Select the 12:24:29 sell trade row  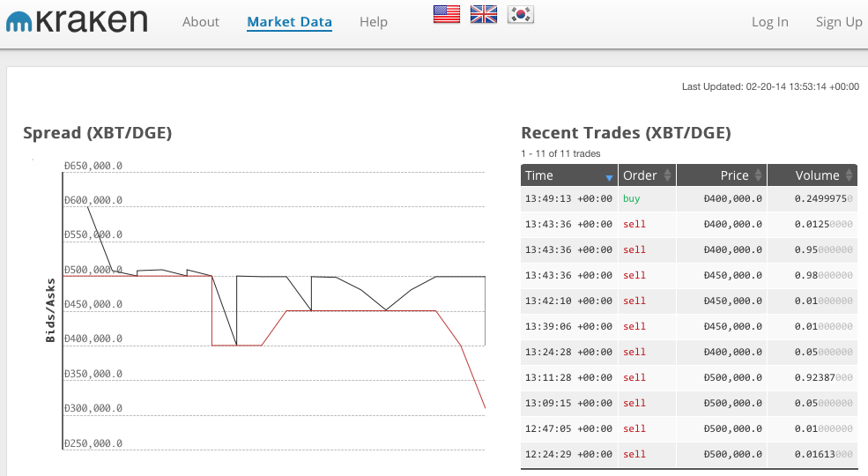(x=688, y=455)
